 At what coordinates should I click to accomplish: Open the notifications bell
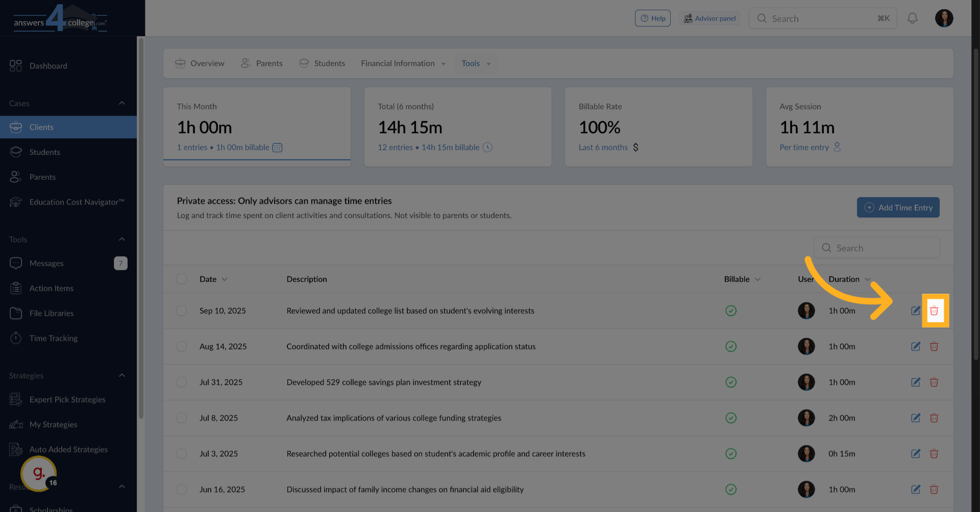coord(912,18)
